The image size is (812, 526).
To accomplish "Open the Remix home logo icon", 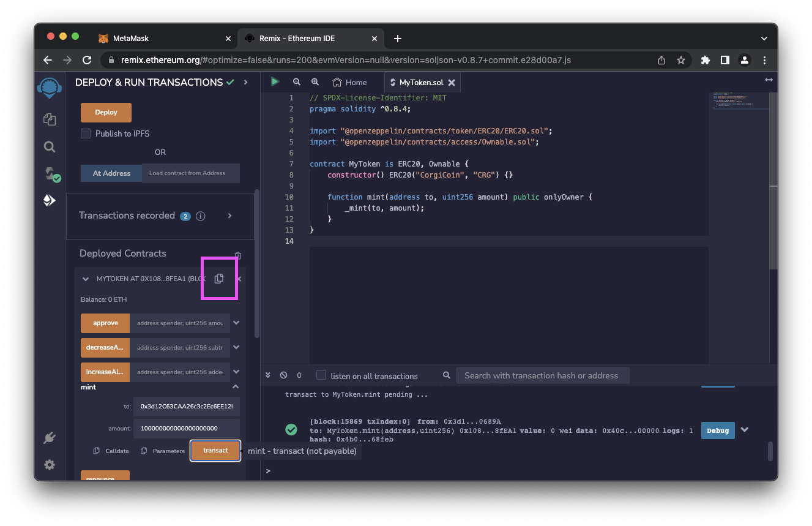I will (x=49, y=88).
